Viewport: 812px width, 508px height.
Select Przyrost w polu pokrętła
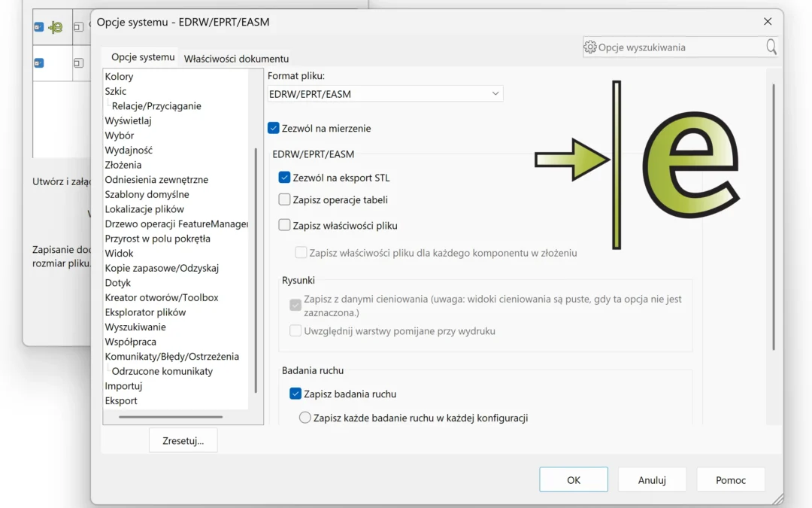tap(157, 239)
